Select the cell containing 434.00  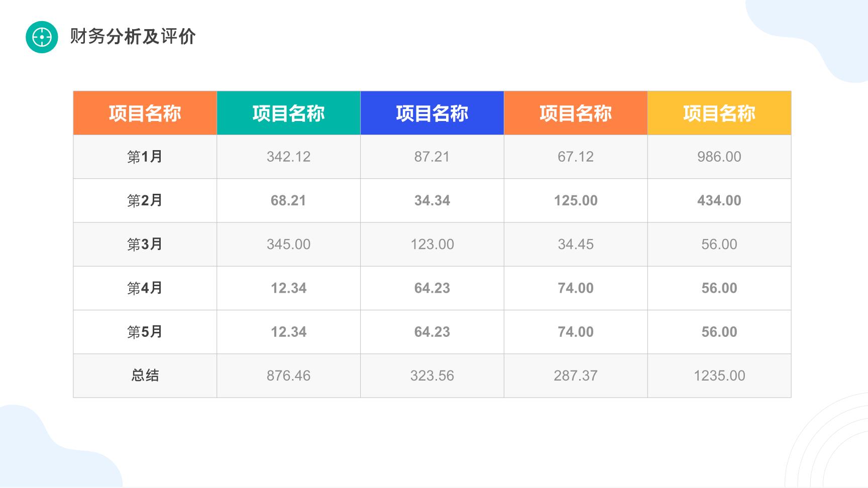719,200
